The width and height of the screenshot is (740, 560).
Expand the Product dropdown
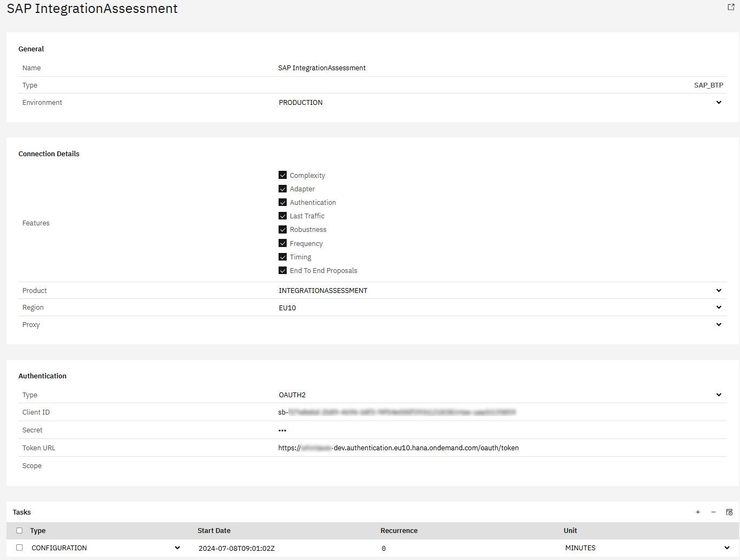pos(719,290)
